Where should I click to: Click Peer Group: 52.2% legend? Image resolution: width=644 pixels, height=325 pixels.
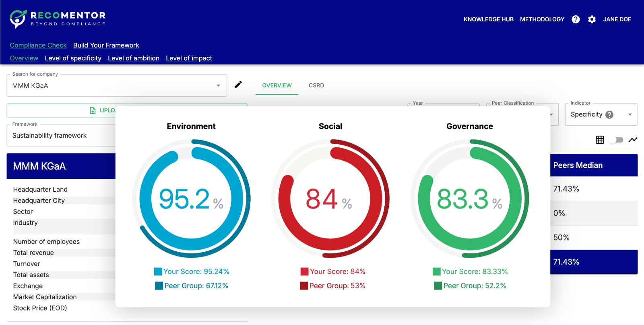[x=475, y=286]
